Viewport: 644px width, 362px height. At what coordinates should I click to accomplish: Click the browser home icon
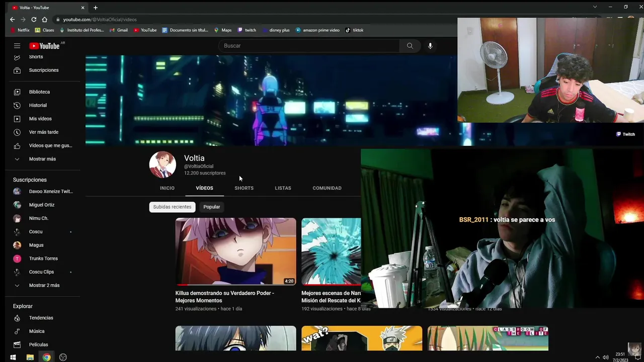point(44,19)
